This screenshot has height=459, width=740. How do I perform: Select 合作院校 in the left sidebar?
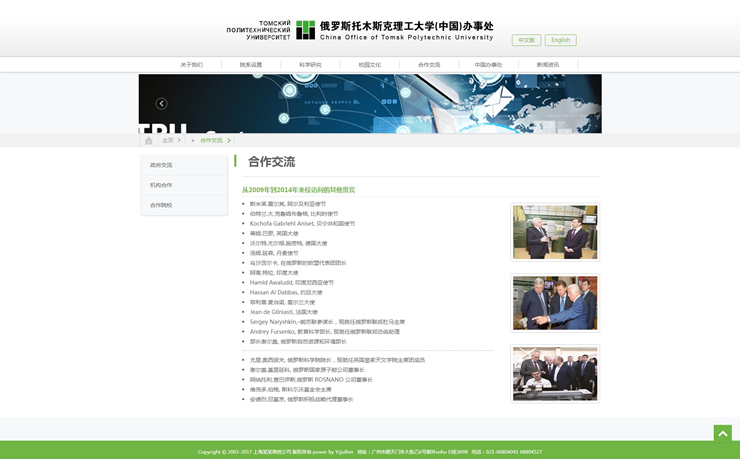pos(162,205)
